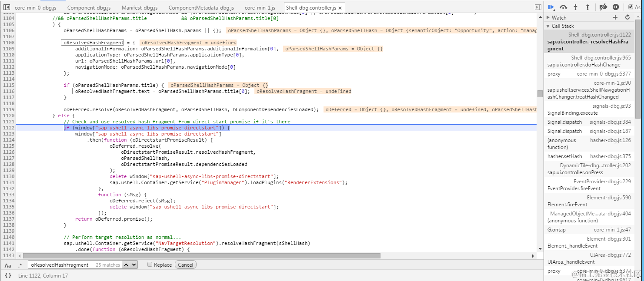Click line number 1122 in the gutter
This screenshot has width=644, height=281.
9,128
